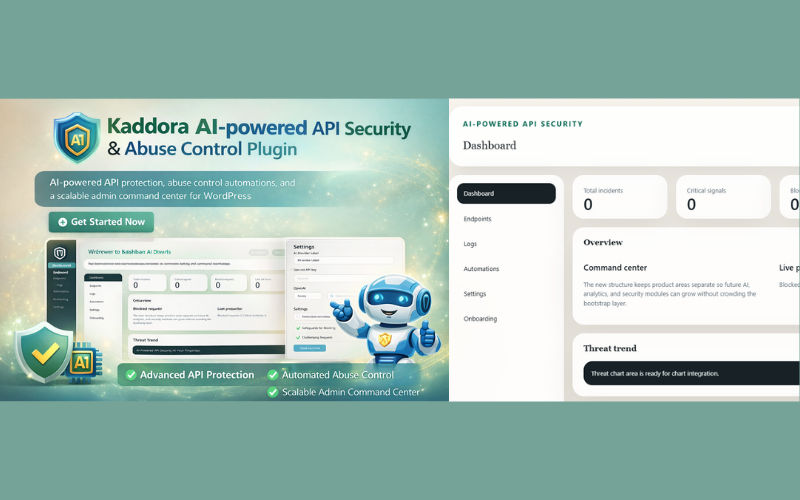Open Settings in the sidebar
800x500 pixels.
pyautogui.click(x=474, y=294)
